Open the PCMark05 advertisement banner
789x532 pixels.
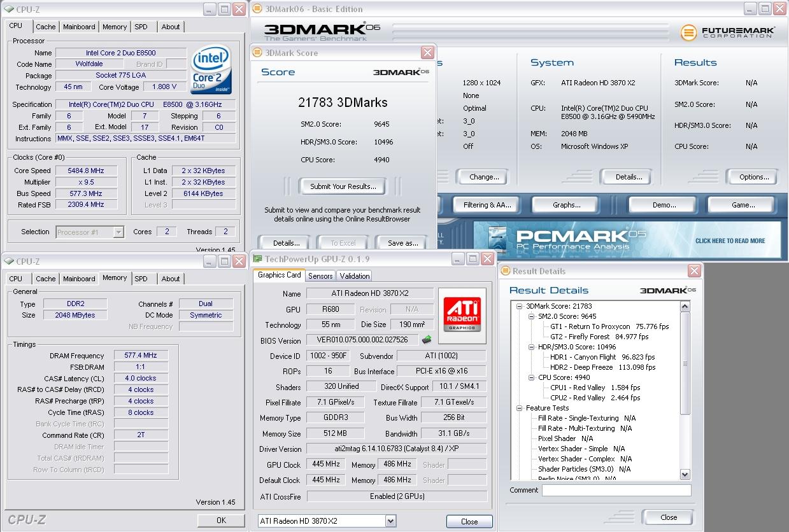point(627,239)
